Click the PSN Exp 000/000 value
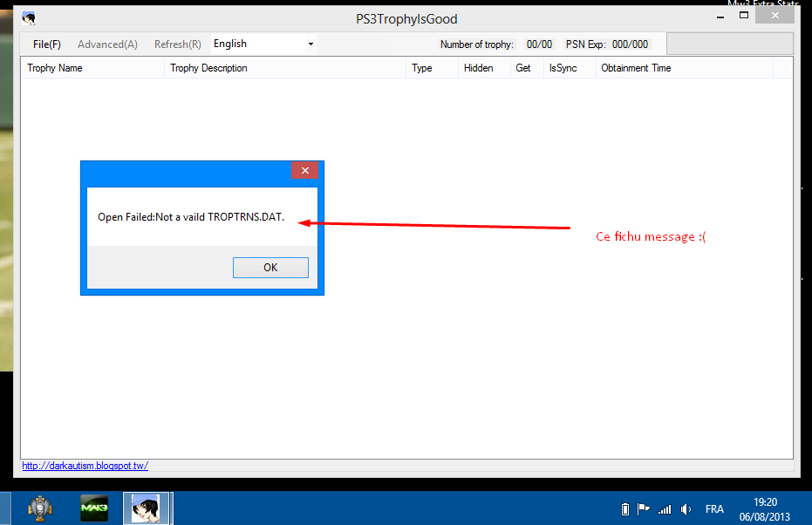This screenshot has height=525, width=812. click(630, 44)
